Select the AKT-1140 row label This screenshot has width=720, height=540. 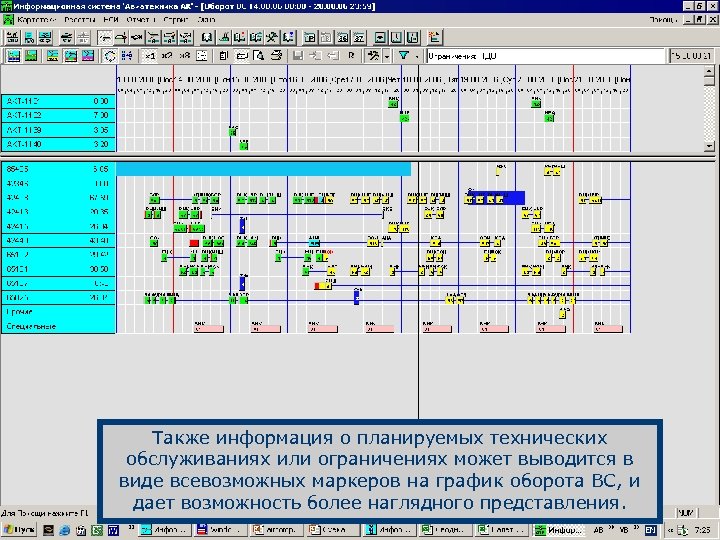tap(58, 144)
